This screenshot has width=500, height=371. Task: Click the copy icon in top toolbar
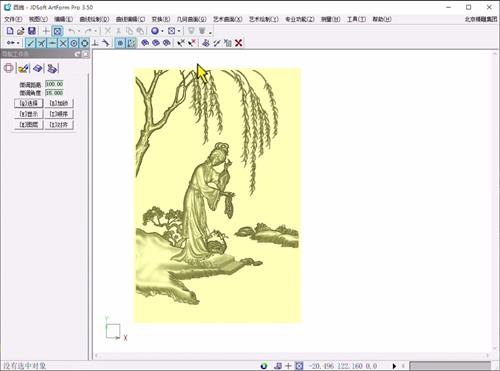point(129,31)
